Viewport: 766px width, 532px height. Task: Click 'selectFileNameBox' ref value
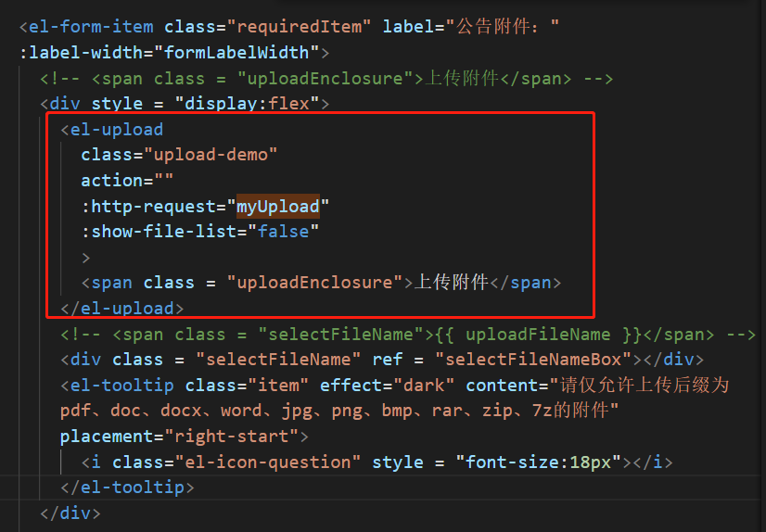point(533,360)
